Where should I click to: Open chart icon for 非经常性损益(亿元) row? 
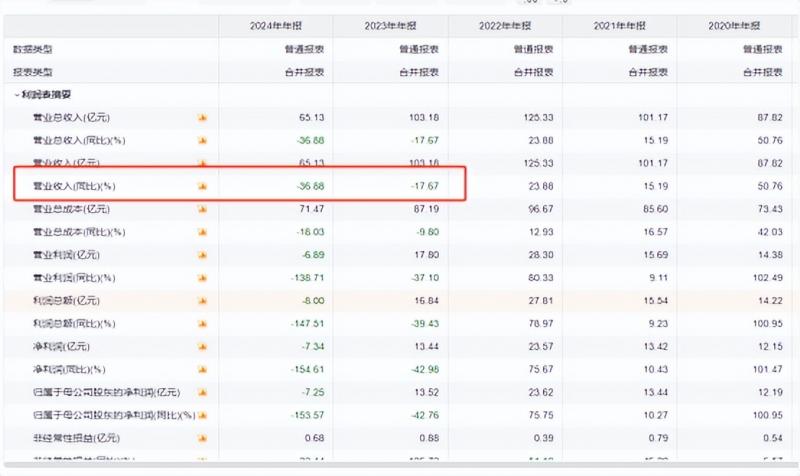point(203,438)
